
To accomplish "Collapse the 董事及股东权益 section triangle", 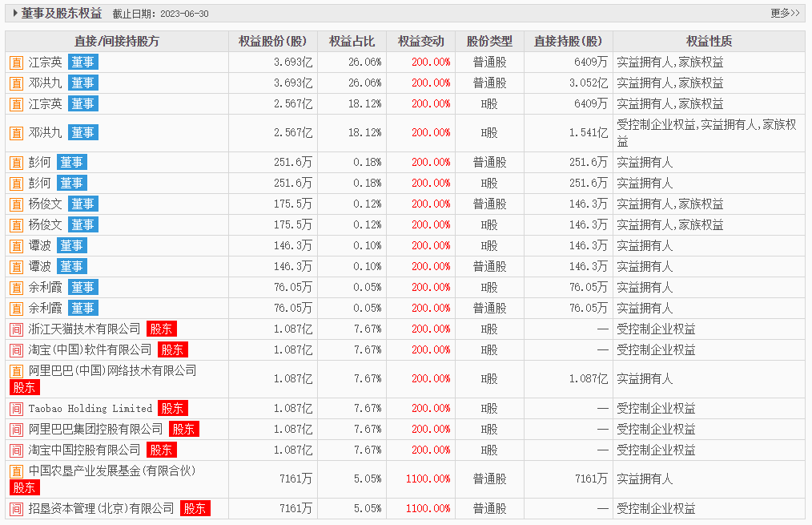I will click(x=15, y=13).
